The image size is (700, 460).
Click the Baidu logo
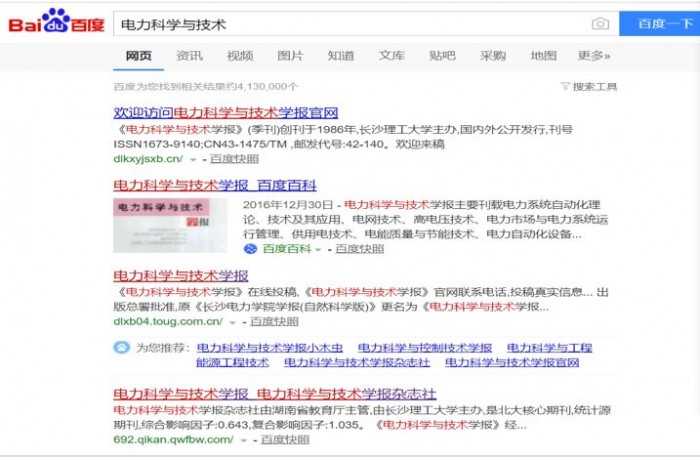tap(57, 22)
